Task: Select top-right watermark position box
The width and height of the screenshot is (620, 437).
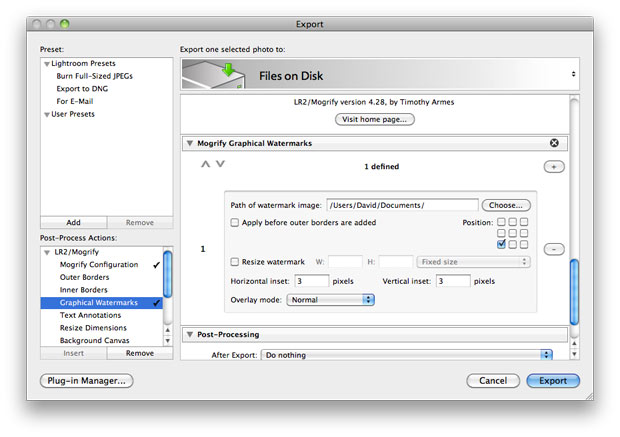Action: point(524,222)
